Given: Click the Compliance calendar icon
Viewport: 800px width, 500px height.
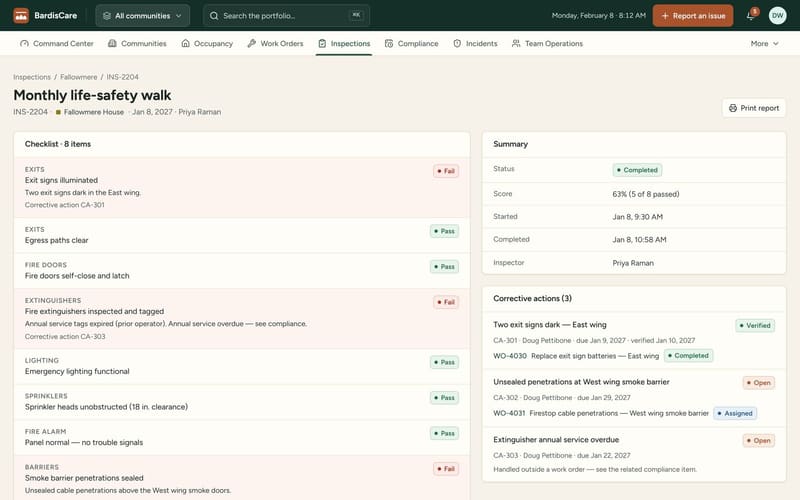Looking at the screenshot, I should (389, 43).
